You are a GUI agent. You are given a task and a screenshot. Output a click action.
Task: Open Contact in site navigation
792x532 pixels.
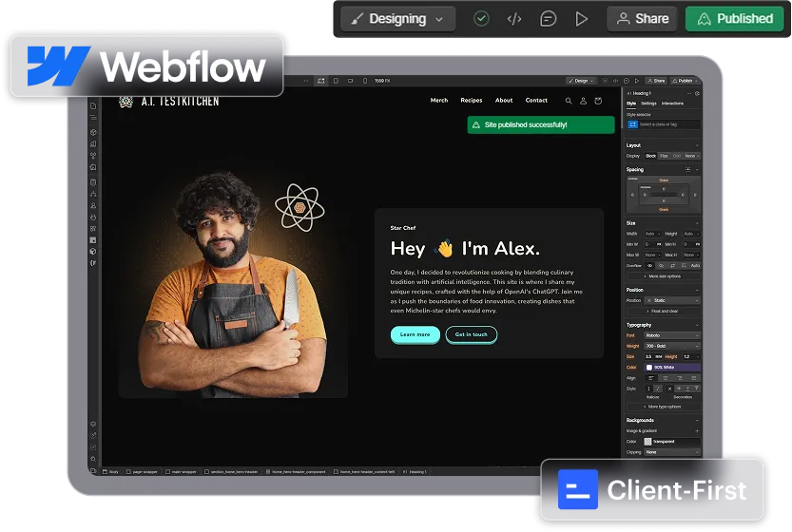tap(536, 101)
